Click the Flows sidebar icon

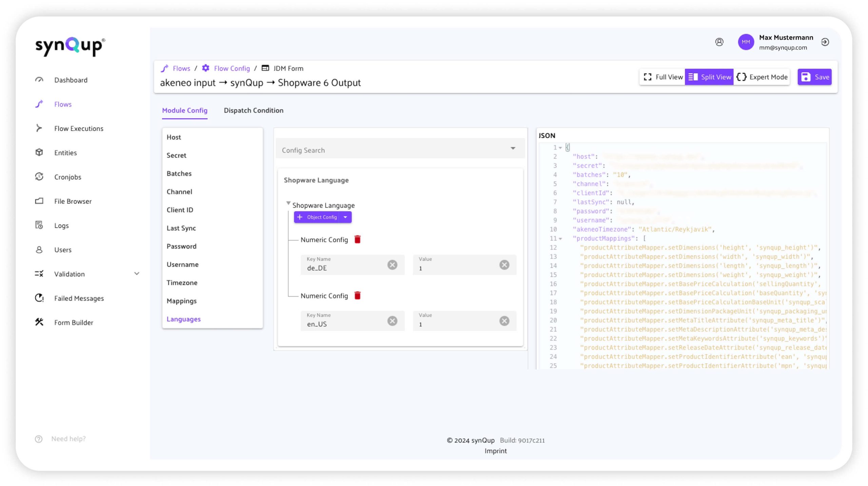(x=39, y=104)
